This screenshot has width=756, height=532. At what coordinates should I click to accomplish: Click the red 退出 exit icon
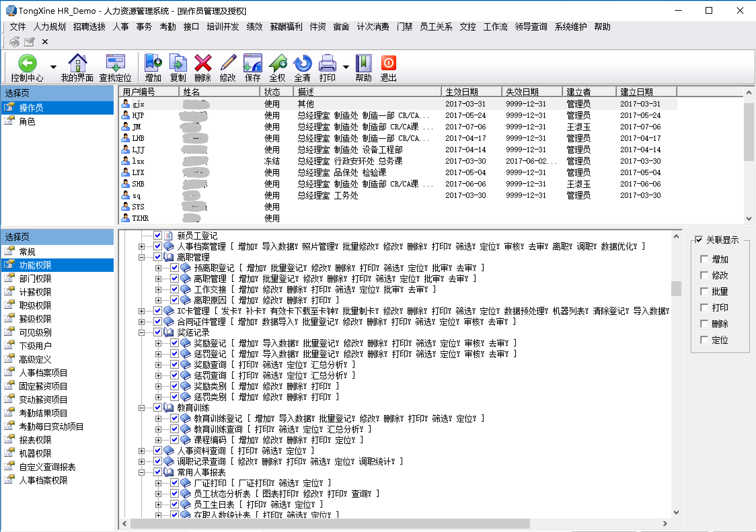pos(388,63)
